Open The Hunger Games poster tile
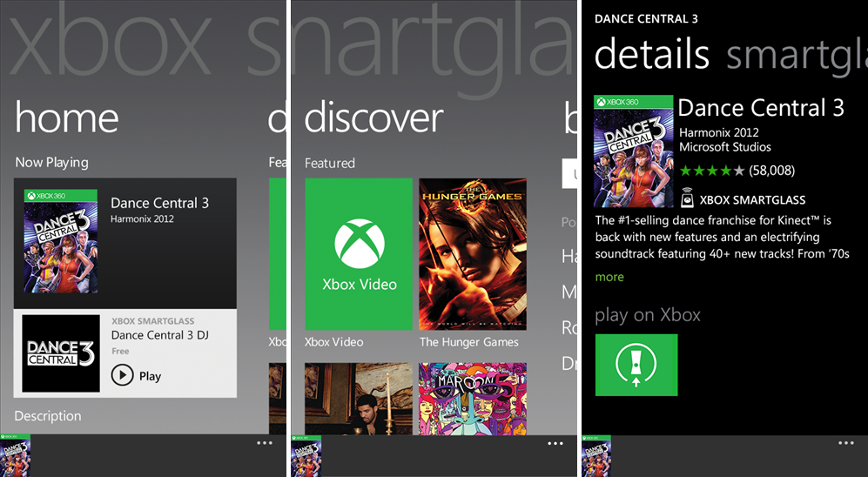This screenshot has width=868, height=477. click(473, 254)
